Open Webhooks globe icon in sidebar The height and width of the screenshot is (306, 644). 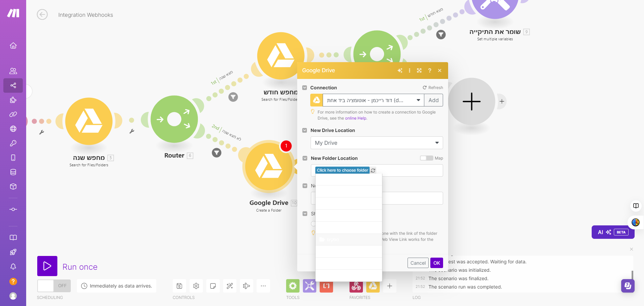(x=13, y=129)
